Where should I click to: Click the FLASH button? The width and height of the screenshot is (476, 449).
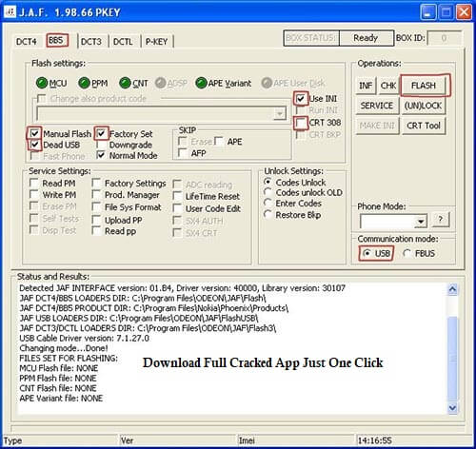click(424, 86)
